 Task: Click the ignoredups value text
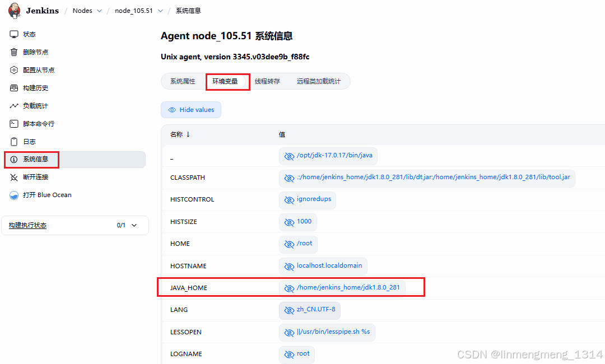point(314,199)
